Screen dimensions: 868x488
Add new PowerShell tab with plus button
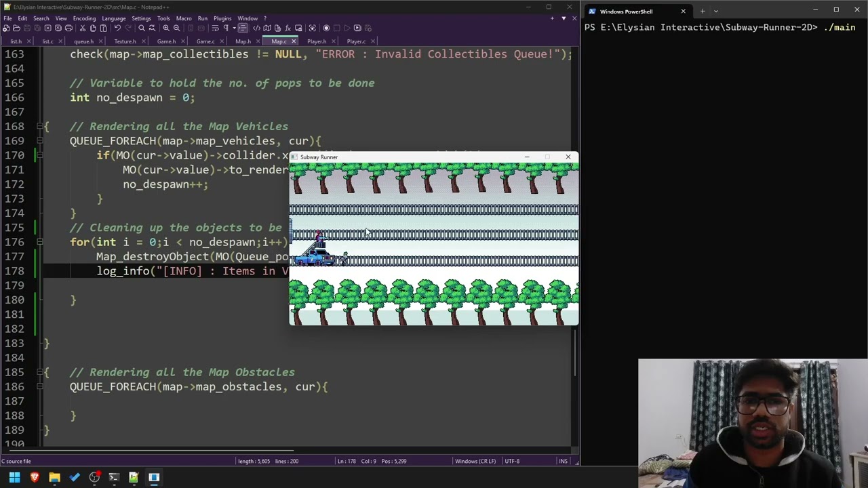(x=703, y=11)
